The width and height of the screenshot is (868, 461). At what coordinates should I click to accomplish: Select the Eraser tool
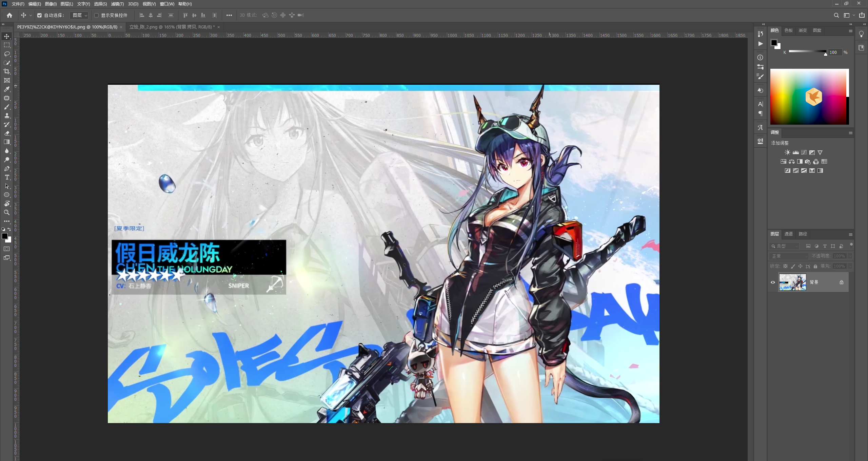tap(7, 133)
